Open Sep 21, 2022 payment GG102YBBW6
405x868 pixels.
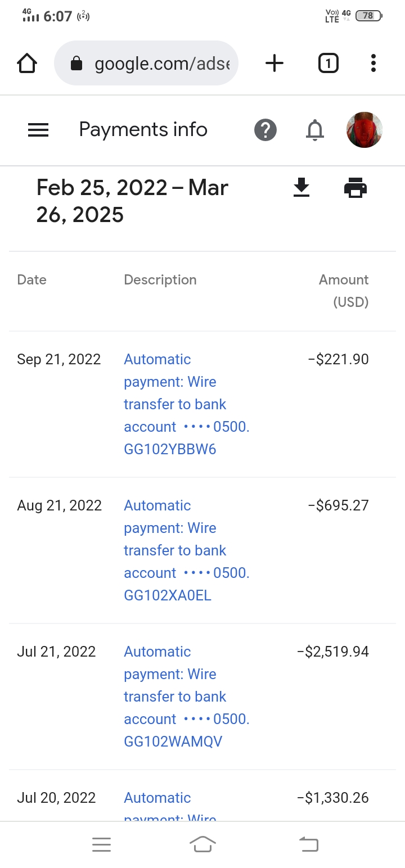click(187, 404)
